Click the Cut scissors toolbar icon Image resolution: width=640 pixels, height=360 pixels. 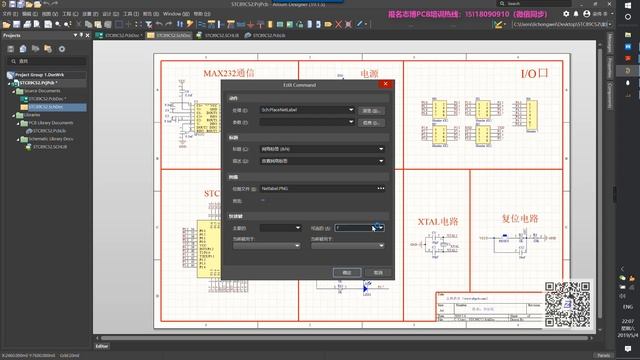coord(78,24)
